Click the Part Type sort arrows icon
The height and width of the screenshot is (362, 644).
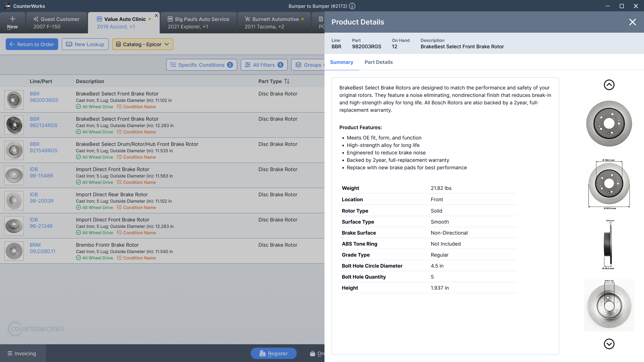[x=287, y=81]
